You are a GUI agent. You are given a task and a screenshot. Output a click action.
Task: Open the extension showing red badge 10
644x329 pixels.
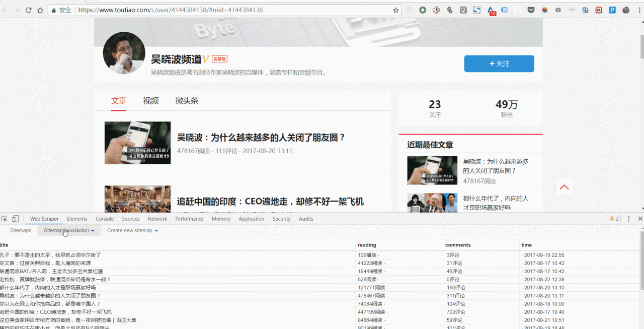tap(491, 11)
